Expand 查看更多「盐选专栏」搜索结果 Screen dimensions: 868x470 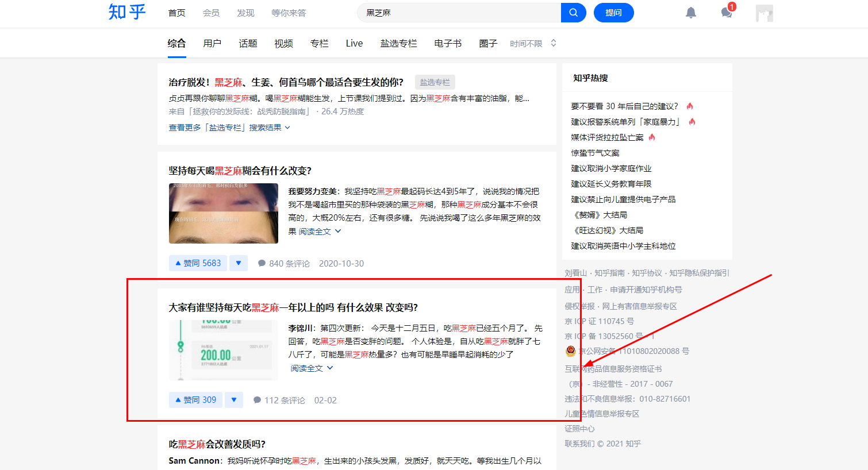click(229, 128)
